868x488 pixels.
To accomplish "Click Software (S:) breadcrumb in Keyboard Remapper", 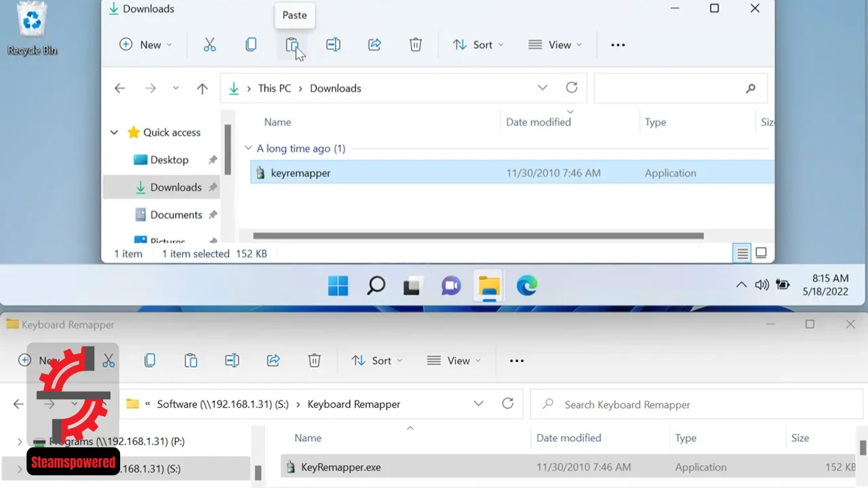I will tap(223, 404).
